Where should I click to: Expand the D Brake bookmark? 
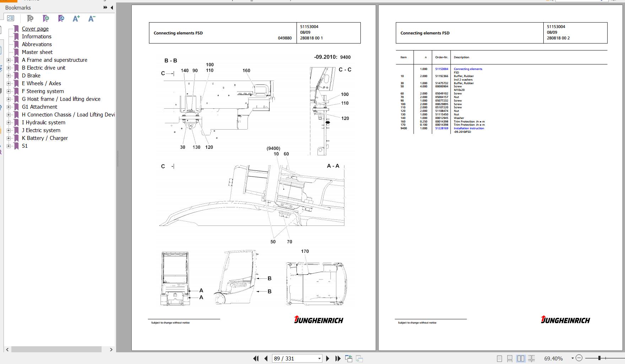[x=9, y=76]
